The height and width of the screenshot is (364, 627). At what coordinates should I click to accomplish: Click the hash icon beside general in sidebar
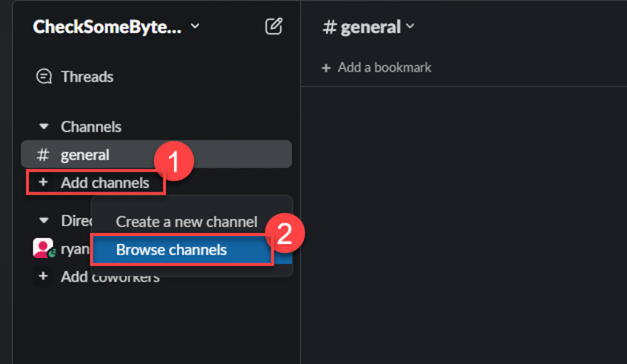[x=43, y=155]
